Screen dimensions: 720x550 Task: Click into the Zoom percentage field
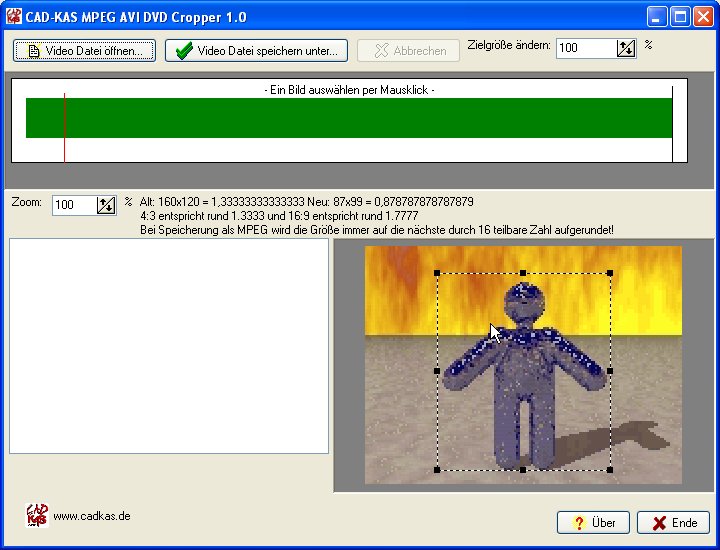[x=74, y=205]
